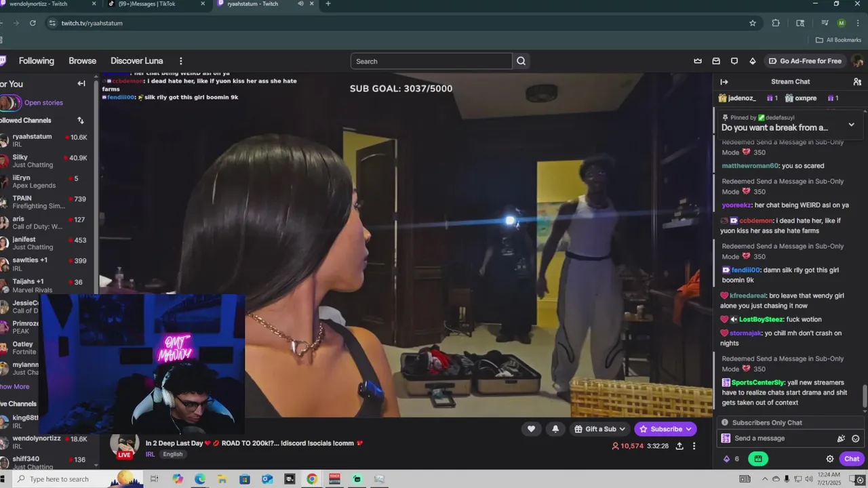Open wendolynortizz channel in sidebar
Image resolution: width=868 pixels, height=488 pixels.
43,442
